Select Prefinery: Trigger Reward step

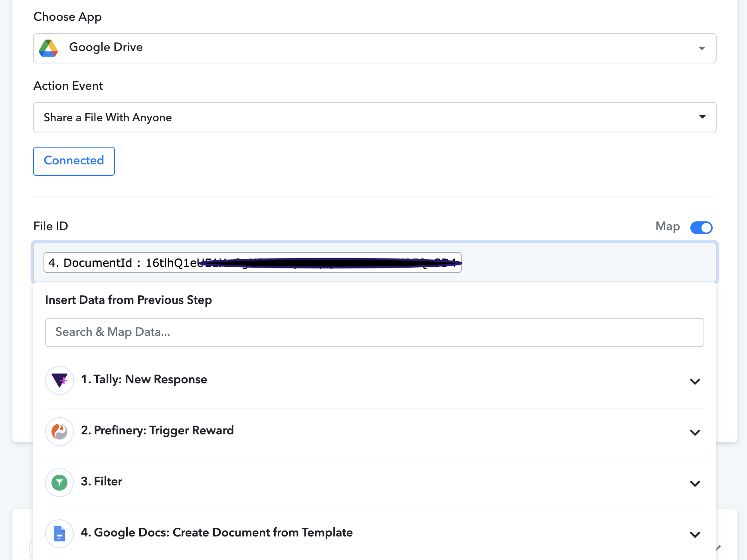[x=375, y=432]
